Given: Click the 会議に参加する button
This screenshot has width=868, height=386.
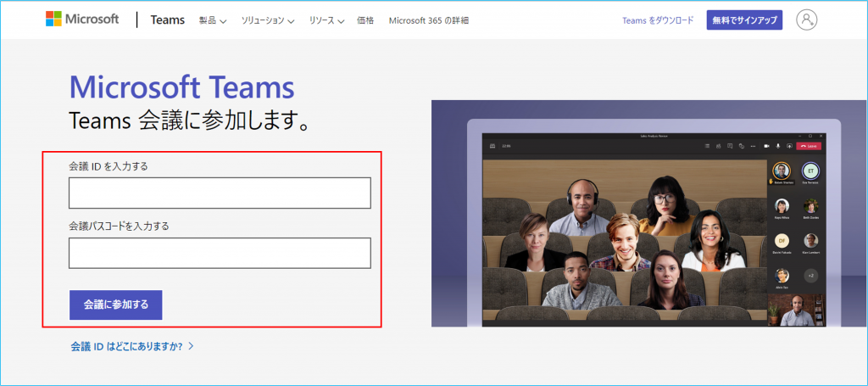Looking at the screenshot, I should click(x=115, y=305).
